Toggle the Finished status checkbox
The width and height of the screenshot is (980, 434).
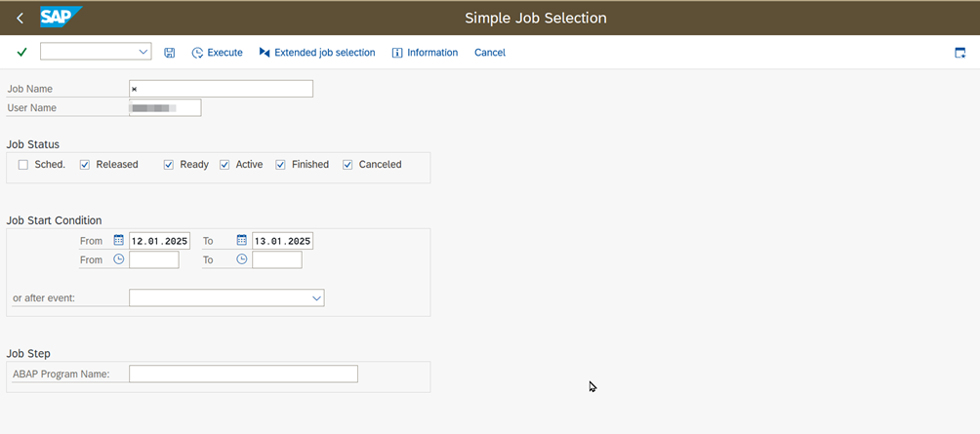click(281, 165)
